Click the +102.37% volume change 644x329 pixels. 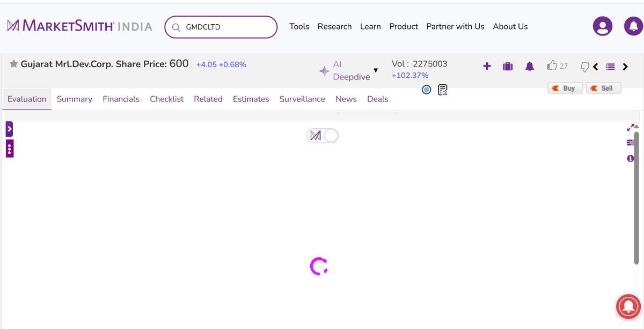[410, 75]
